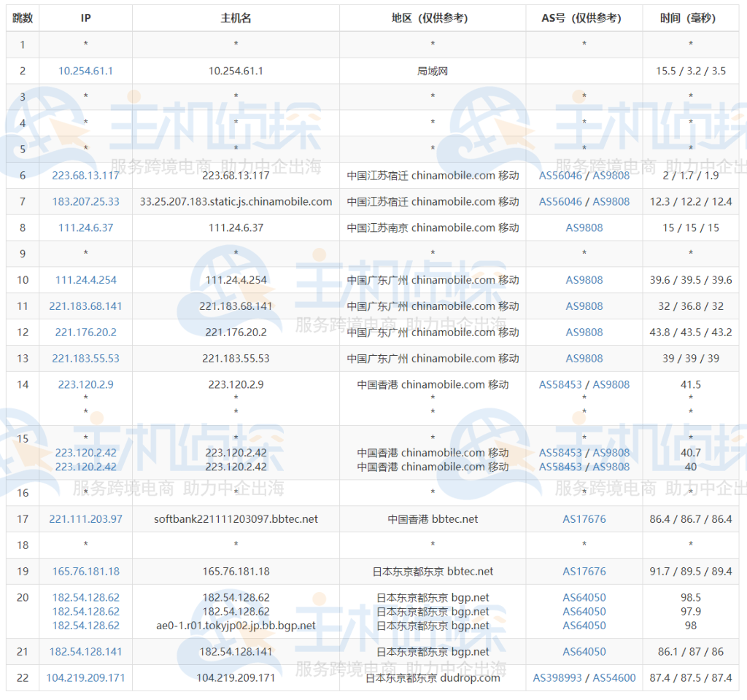This screenshot has height=700, width=747.
Task: Click the 时间 (毫秒) column header
Action: pos(690,17)
